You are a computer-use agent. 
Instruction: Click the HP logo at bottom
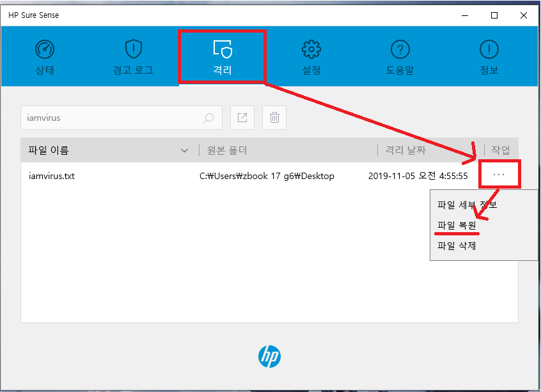click(x=269, y=356)
